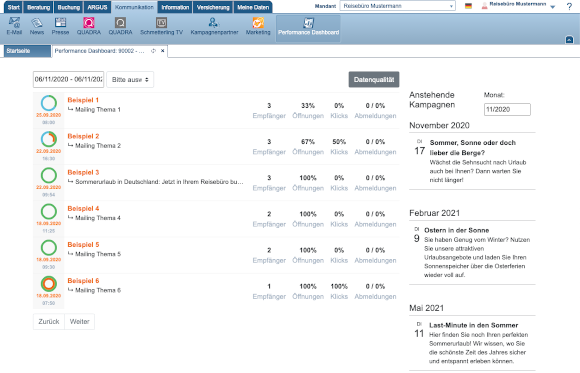
Task: Click the date range input field
Action: coord(68,80)
